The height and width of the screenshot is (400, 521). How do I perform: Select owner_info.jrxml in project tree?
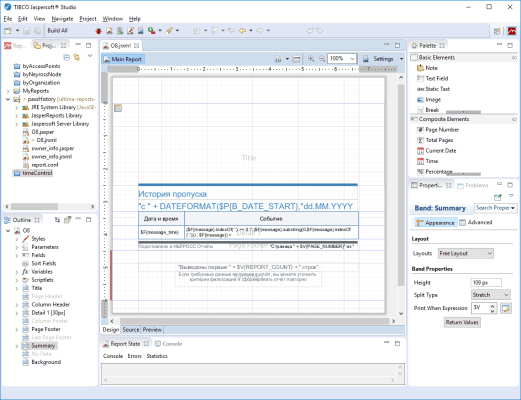[52, 157]
